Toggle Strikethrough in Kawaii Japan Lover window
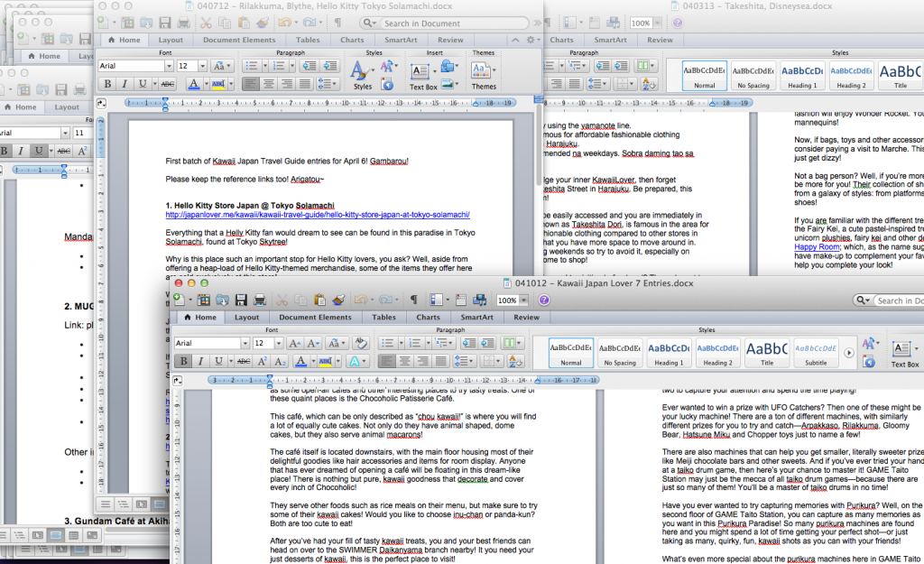This screenshot has height=564, width=924. coord(244,361)
